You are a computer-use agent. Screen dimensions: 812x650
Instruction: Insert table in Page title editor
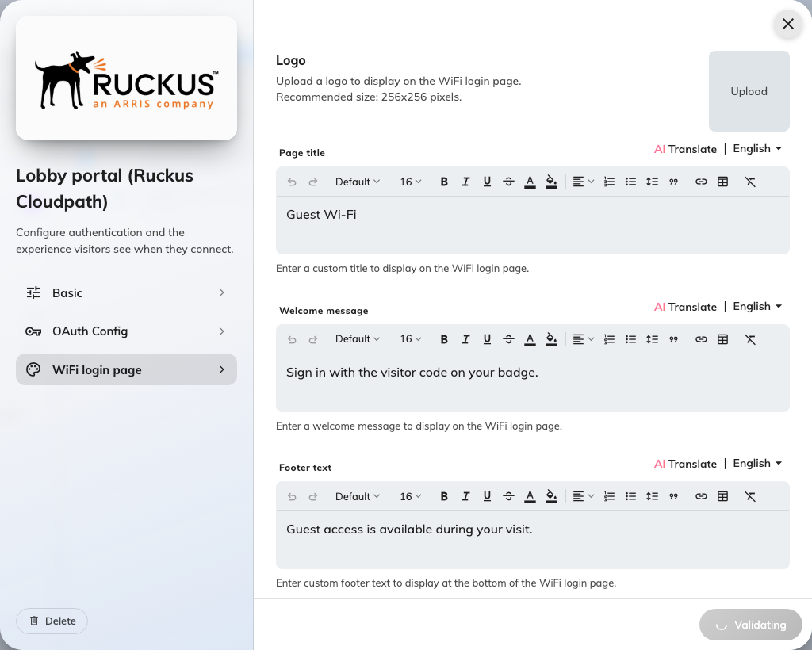pyautogui.click(x=722, y=182)
